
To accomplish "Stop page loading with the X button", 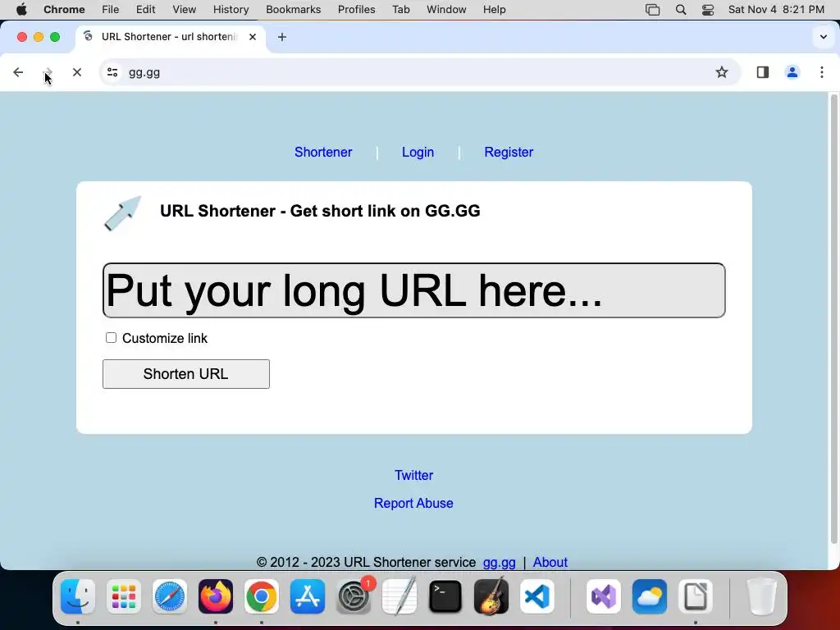I will click(77, 72).
